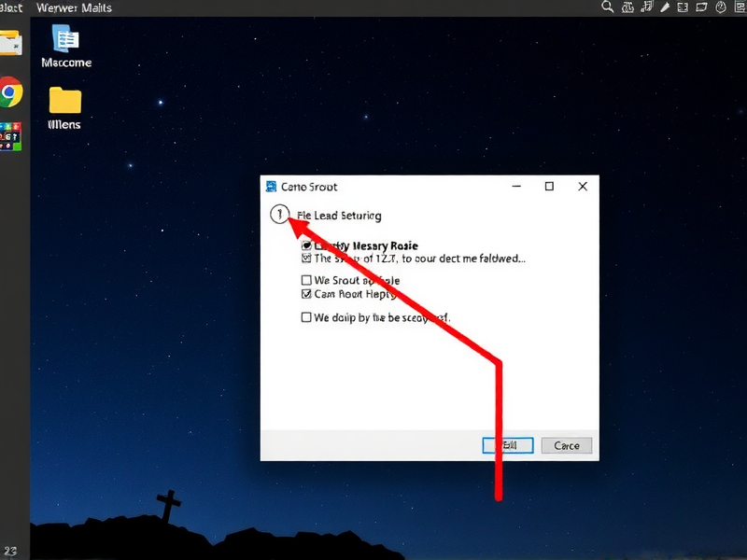Click the highlighted default button beside Carce
This screenshot has width=747, height=560.
[507, 445]
